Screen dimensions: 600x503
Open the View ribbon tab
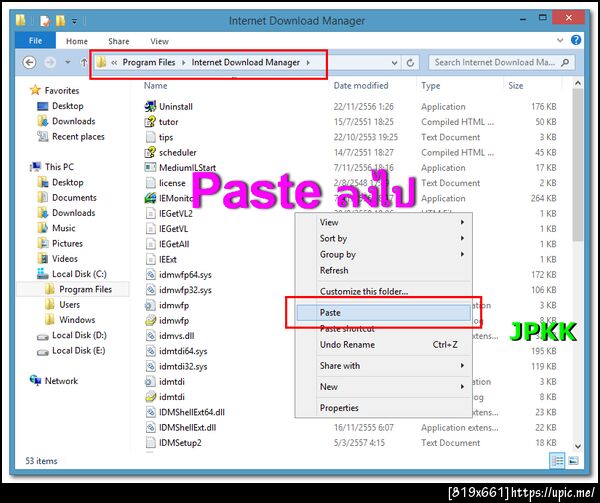pyautogui.click(x=159, y=41)
